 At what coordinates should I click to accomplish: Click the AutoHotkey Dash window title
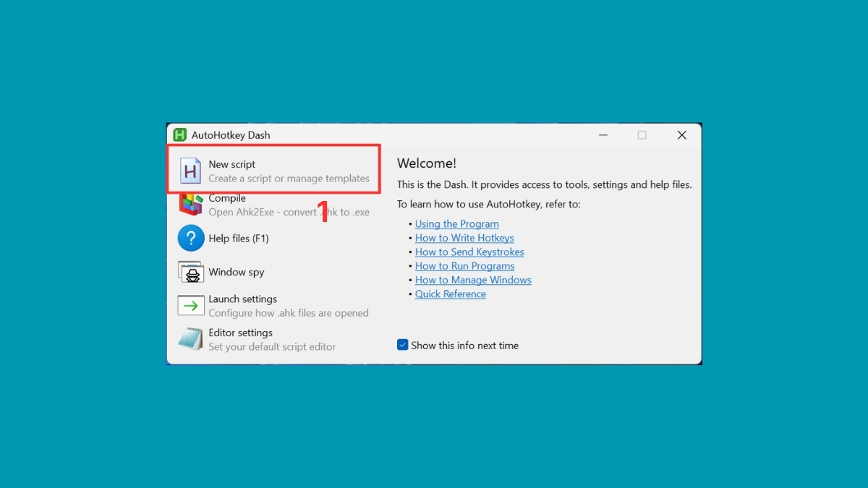tap(231, 135)
